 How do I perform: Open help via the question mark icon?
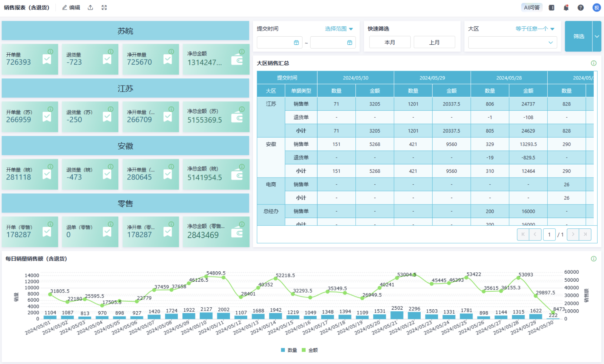coord(581,7)
